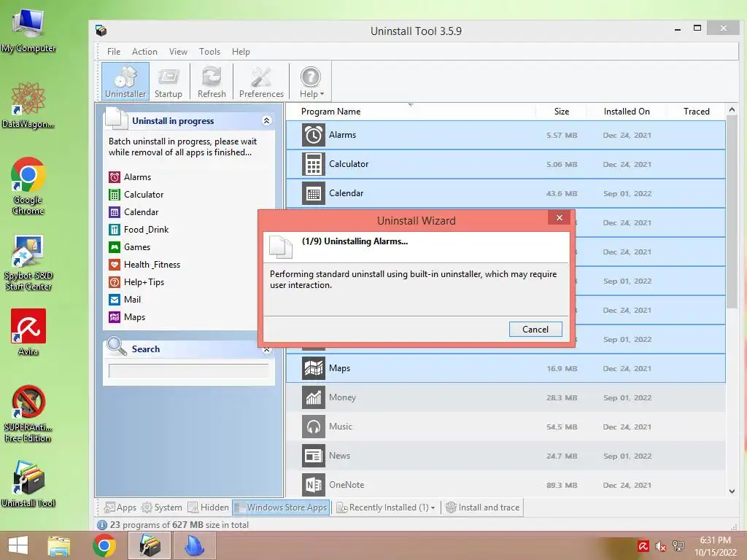747x560 pixels.
Task: Click Health_Fitness icon in sidebar list
Action: point(115,265)
